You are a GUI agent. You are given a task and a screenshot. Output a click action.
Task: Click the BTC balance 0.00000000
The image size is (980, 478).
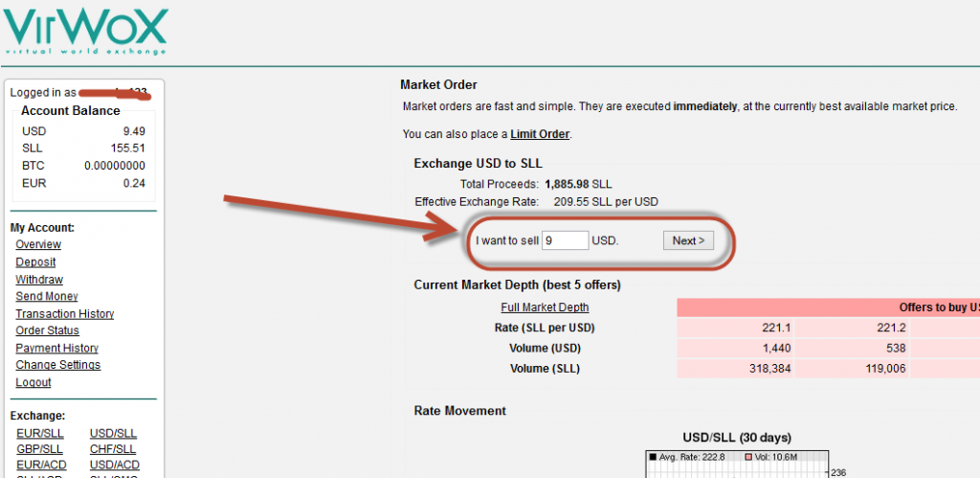(115, 166)
